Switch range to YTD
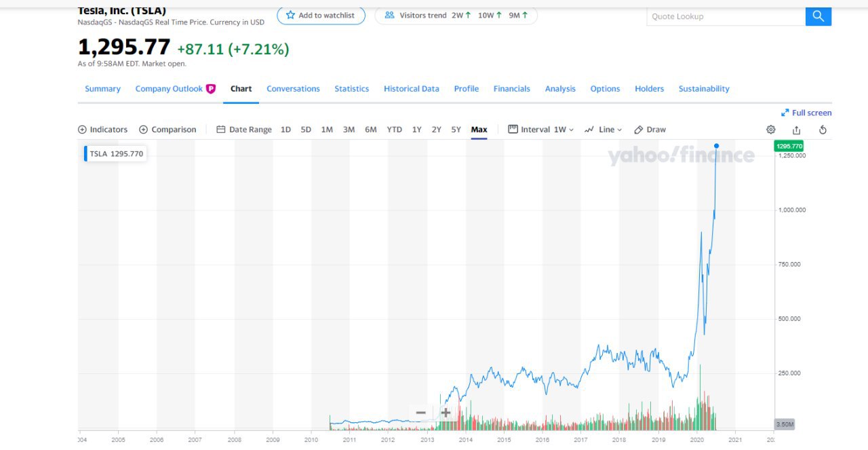Viewport: 868px width, 450px height. tap(394, 130)
